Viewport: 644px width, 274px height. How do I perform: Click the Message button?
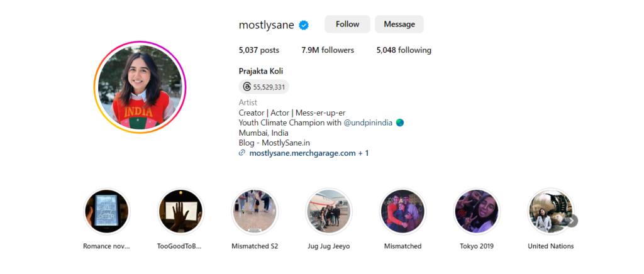point(399,25)
